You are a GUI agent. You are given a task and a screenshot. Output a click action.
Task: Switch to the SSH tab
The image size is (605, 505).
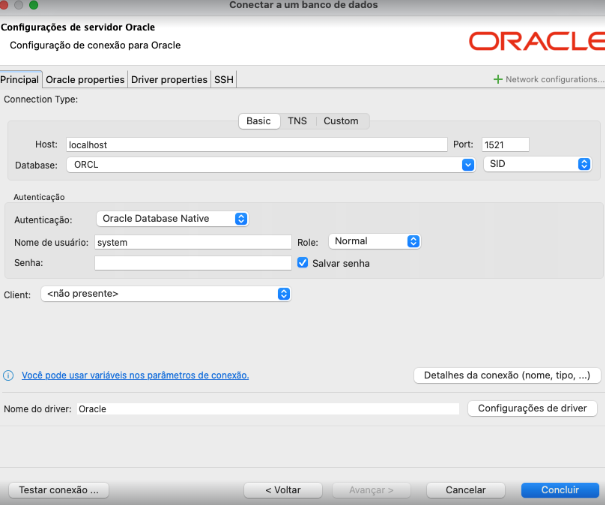point(224,79)
